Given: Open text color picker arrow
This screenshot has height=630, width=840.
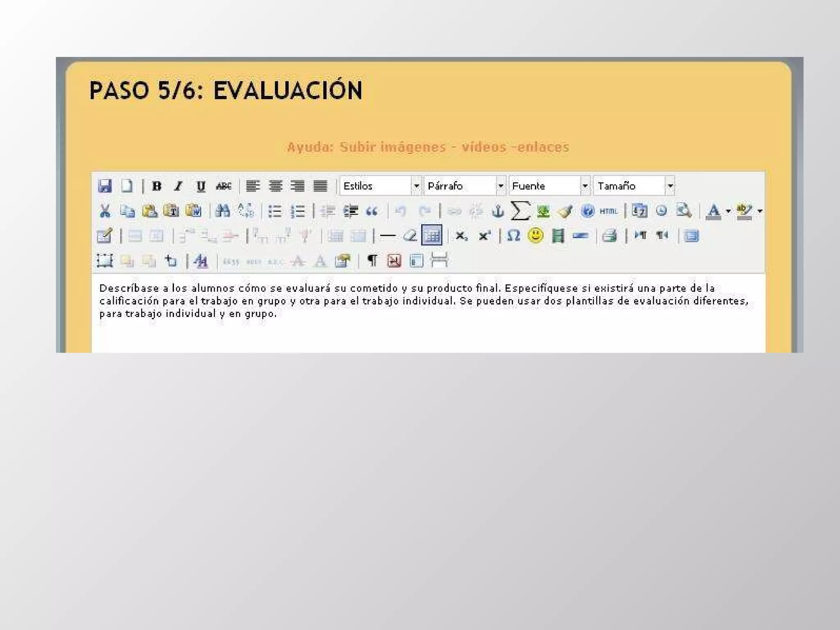Looking at the screenshot, I should click(728, 211).
